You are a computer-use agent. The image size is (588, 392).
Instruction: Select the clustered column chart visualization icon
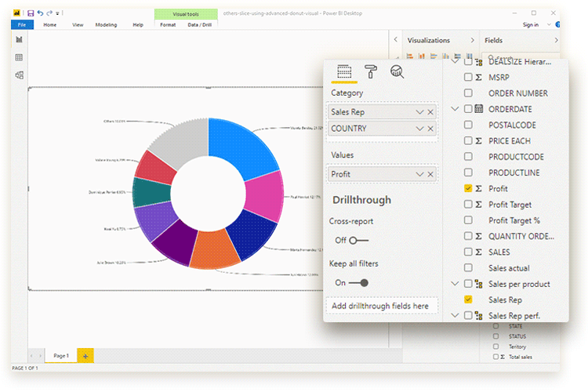coord(445,56)
